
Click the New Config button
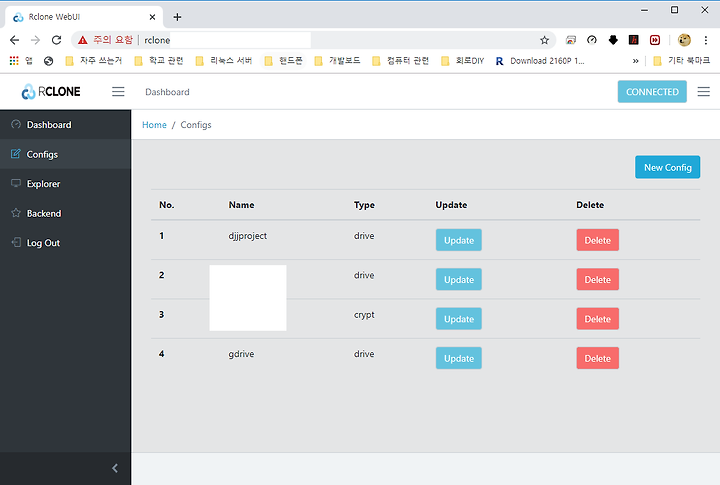click(667, 167)
